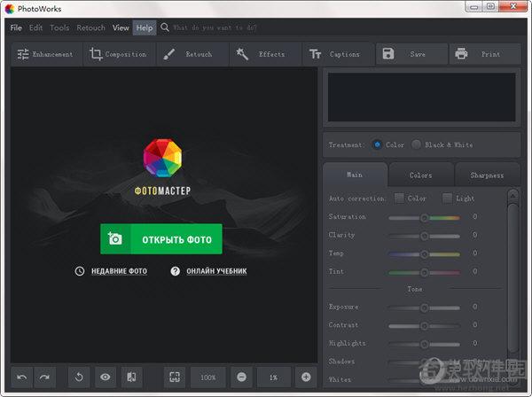Click the settings panel scroll-up arrow

[x=513, y=196]
